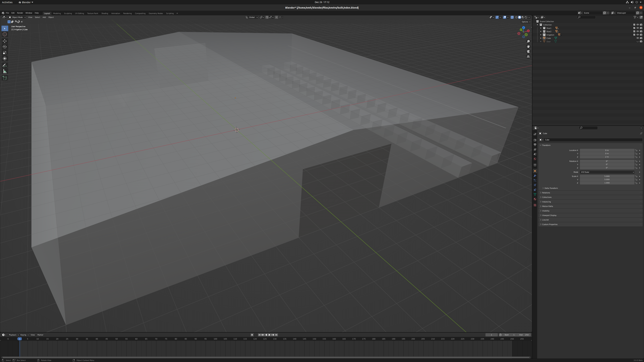Select the Cursor tool in the toolbar

[x=5, y=34]
